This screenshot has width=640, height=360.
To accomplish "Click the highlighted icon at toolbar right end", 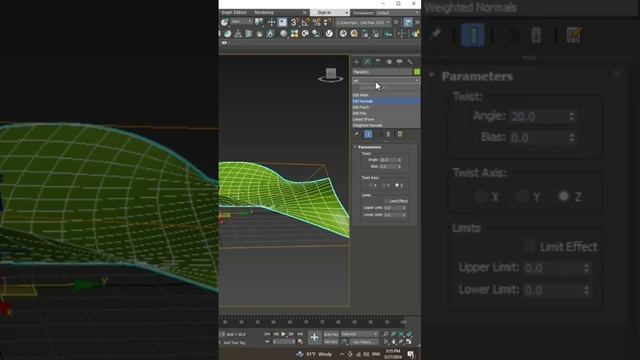I will pyautogui.click(x=408, y=22).
